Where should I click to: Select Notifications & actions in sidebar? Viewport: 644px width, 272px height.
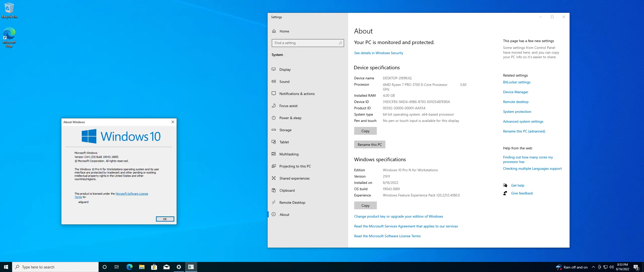point(297,94)
